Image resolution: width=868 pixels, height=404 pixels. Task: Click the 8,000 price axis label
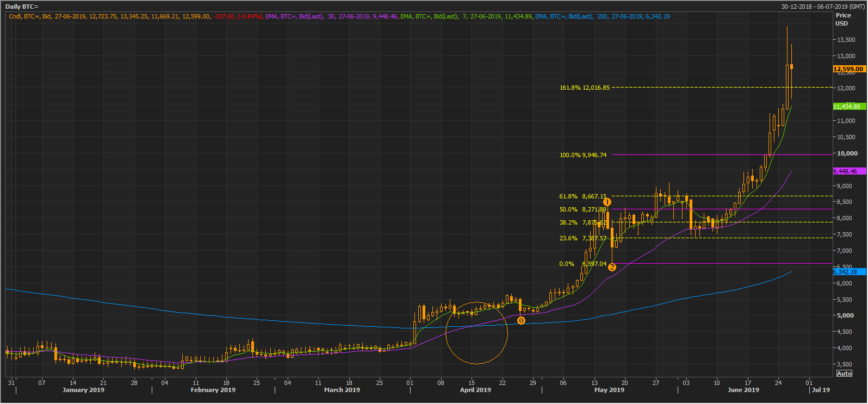click(x=846, y=218)
